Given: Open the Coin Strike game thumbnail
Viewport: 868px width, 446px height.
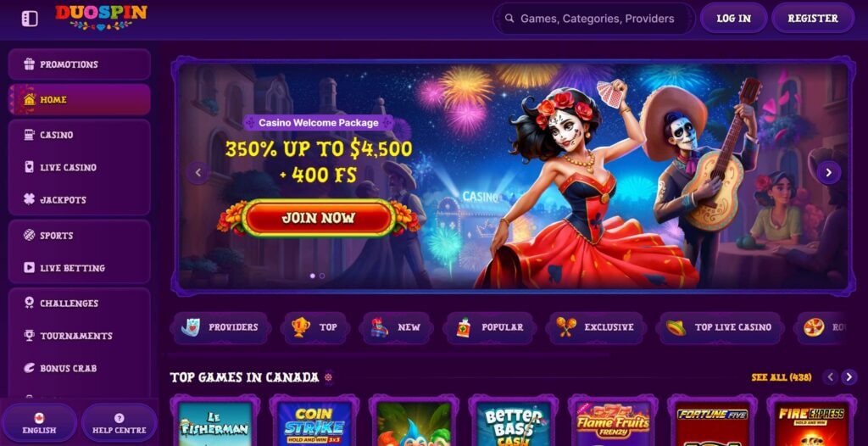Looking at the screenshot, I should pyautogui.click(x=314, y=422).
